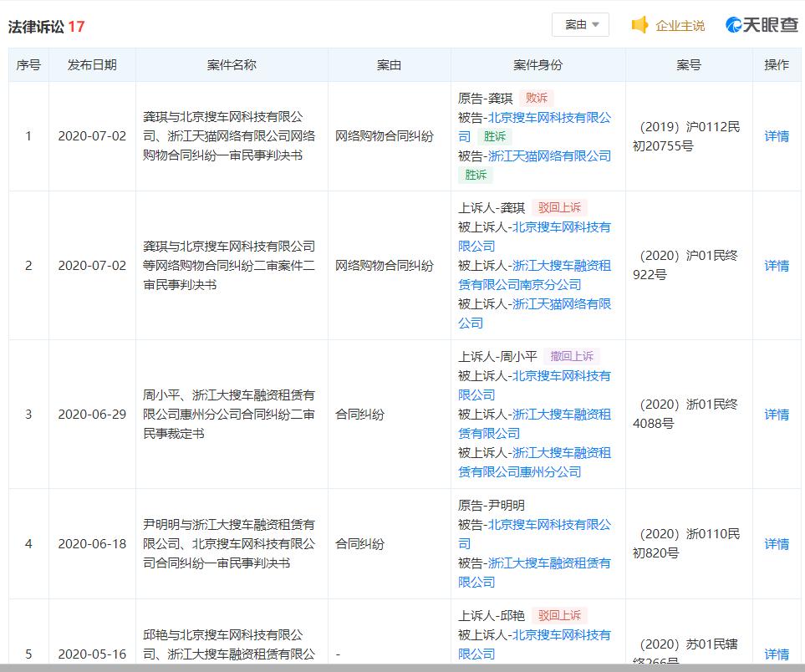Select case number (2020) 浙0110民初820号
This screenshot has height=672, width=805.
click(x=686, y=543)
